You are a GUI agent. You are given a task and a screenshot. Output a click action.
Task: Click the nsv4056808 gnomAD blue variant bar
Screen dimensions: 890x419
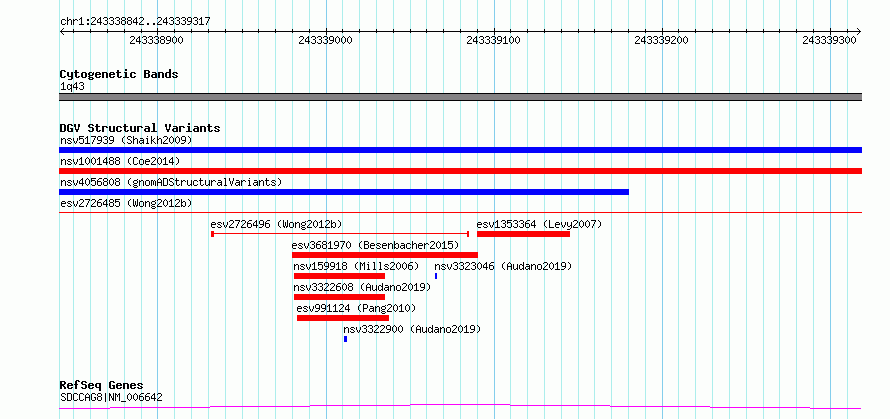click(x=344, y=192)
